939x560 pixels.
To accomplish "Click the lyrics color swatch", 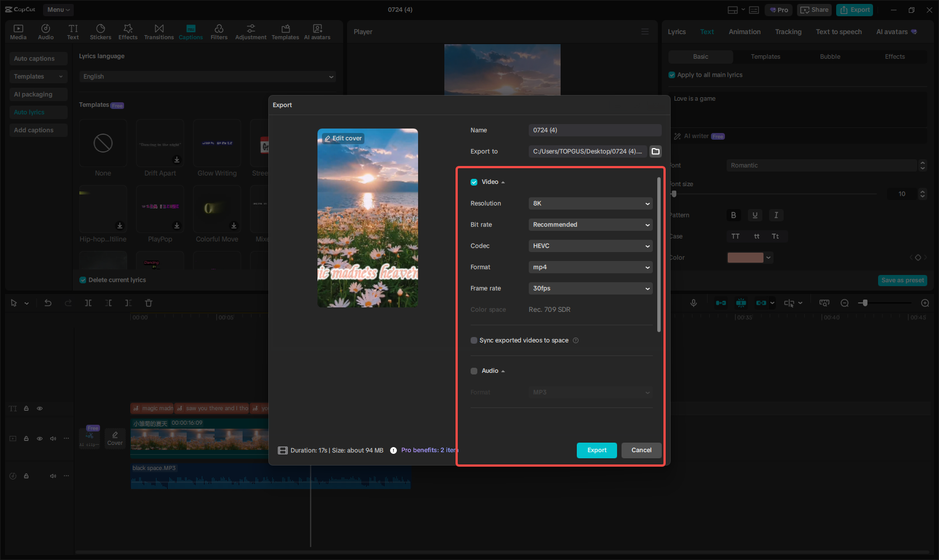I will [x=745, y=257].
